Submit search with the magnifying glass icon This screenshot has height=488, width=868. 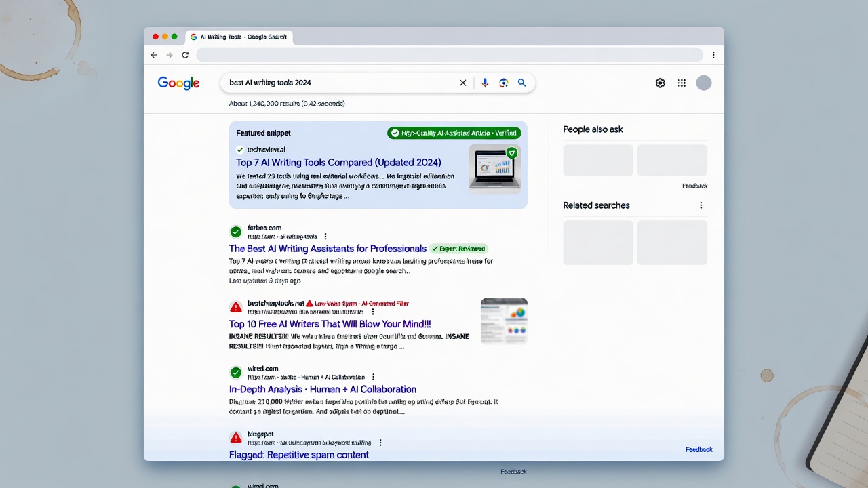pyautogui.click(x=522, y=83)
